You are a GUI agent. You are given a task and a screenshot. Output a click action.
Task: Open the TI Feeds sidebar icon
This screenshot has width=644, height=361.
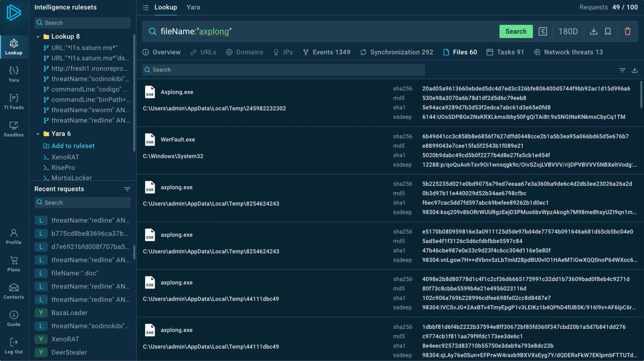click(14, 102)
